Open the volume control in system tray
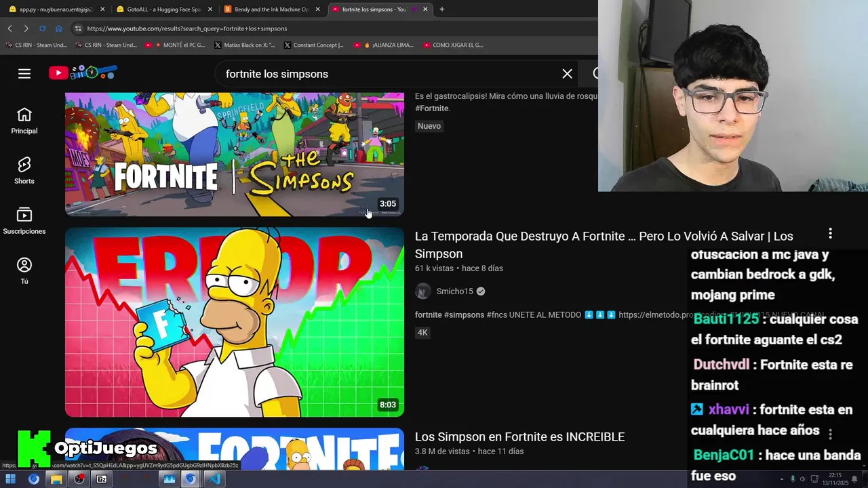 pyautogui.click(x=802, y=479)
